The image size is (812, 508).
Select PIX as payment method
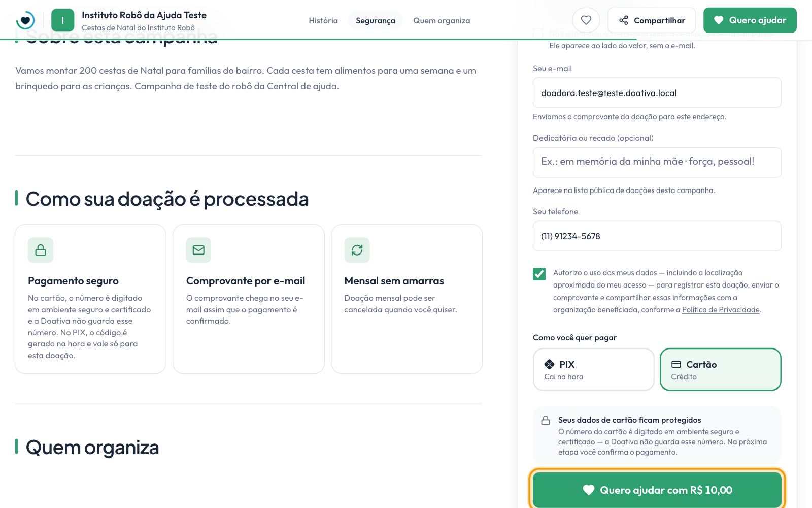pyautogui.click(x=593, y=369)
